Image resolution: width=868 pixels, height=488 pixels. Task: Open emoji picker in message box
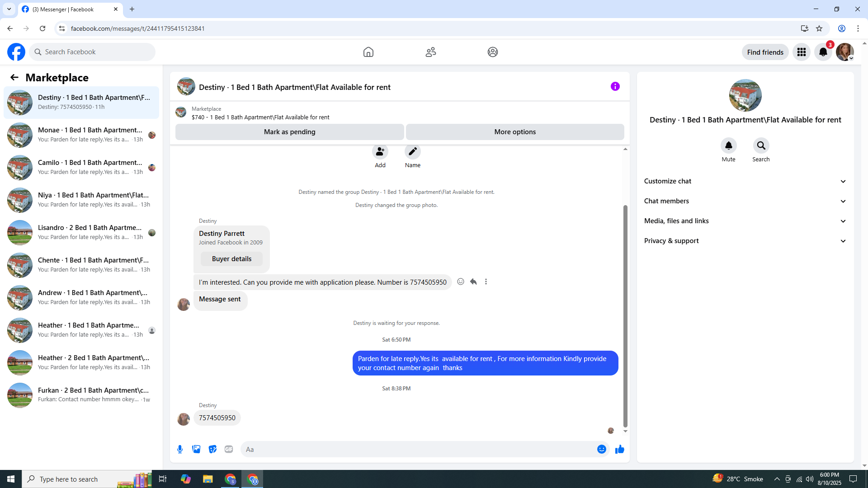pos(601,449)
